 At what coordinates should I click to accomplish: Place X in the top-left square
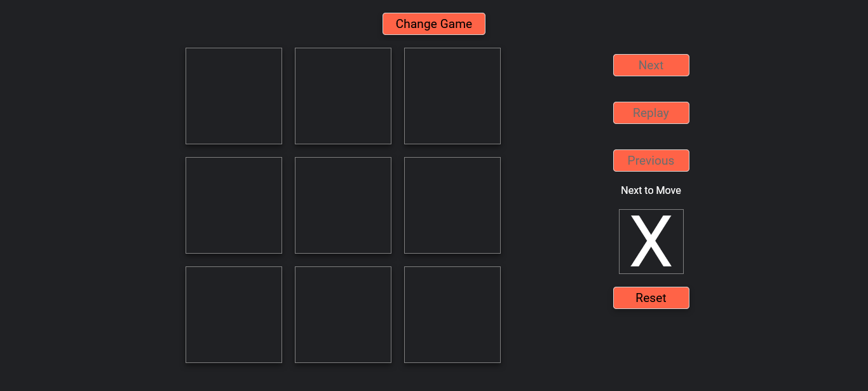point(234,96)
